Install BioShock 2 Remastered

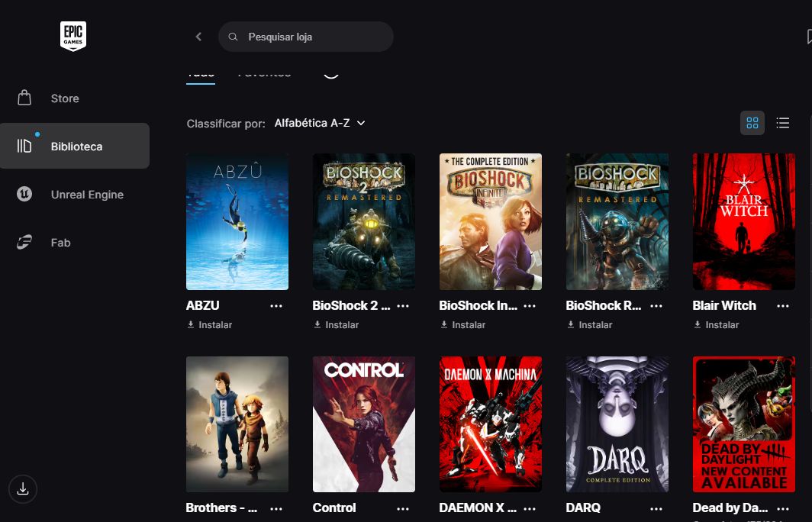tap(336, 324)
